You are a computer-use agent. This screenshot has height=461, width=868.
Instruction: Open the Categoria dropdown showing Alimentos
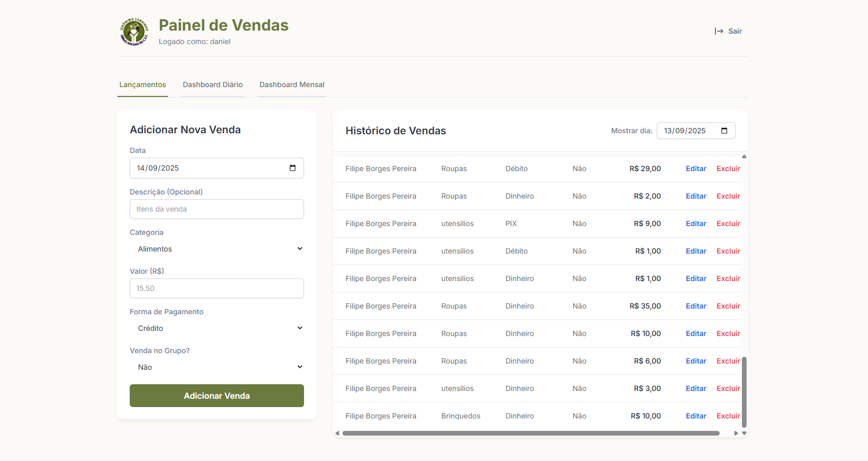217,249
